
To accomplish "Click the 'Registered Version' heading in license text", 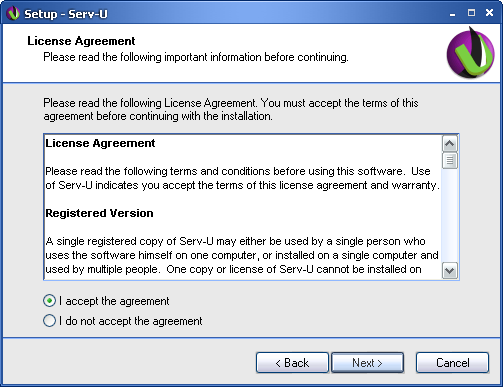I will pos(99,213).
